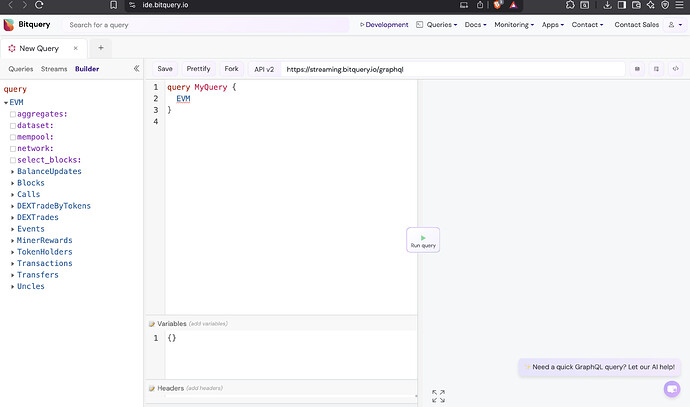
Task: Expand the Transfers node
Action: [12, 275]
